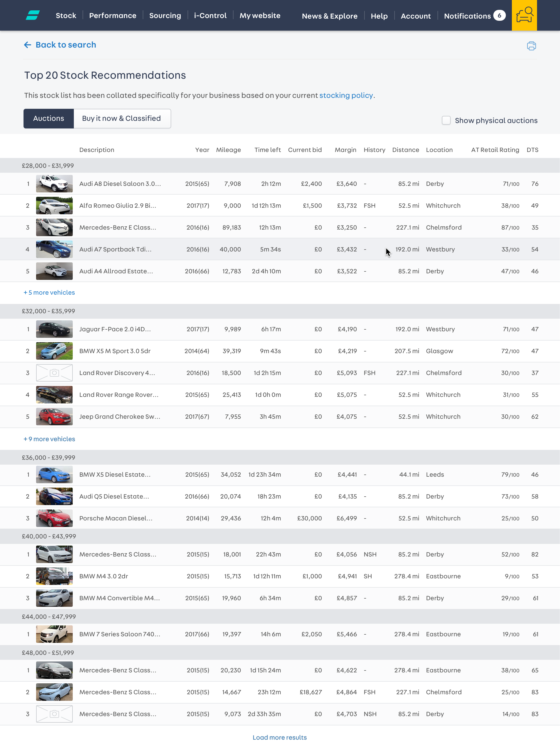
Task: Click the AT Retail Rating column header
Action: pyautogui.click(x=495, y=150)
